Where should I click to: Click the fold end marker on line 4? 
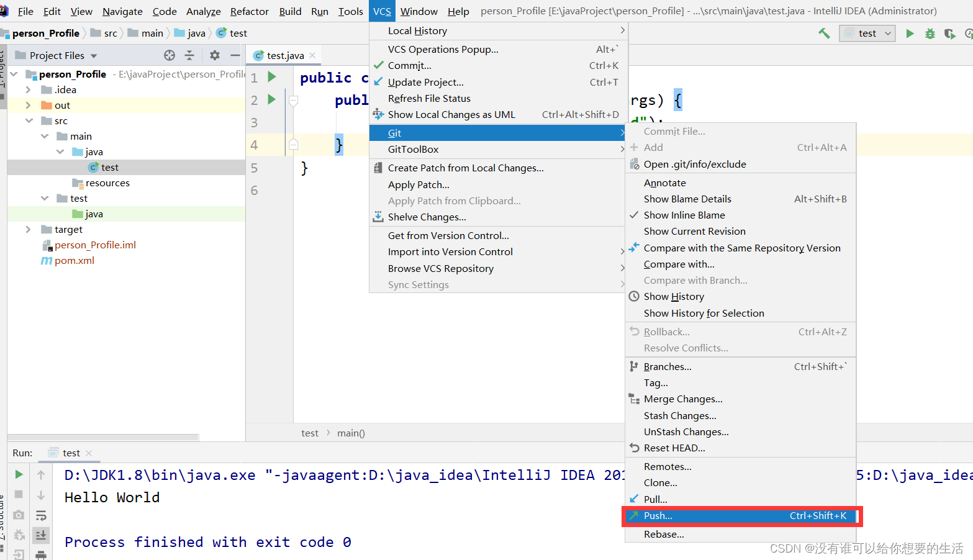click(294, 145)
